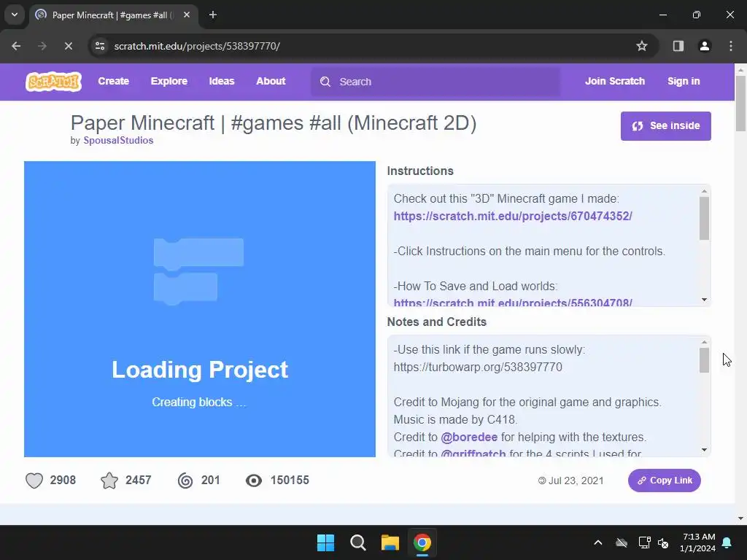Click the Loading Project player area

[200, 309]
